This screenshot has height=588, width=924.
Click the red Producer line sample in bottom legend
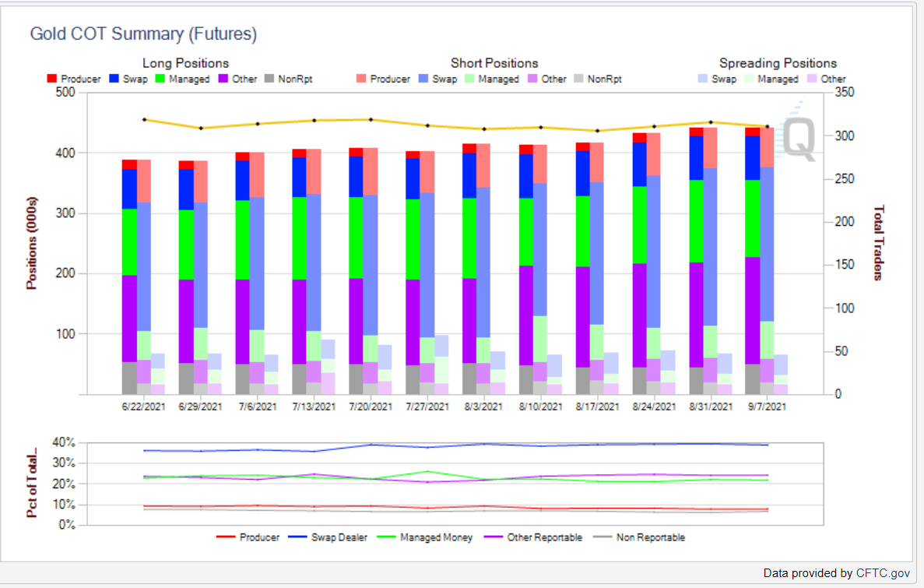pos(226,537)
